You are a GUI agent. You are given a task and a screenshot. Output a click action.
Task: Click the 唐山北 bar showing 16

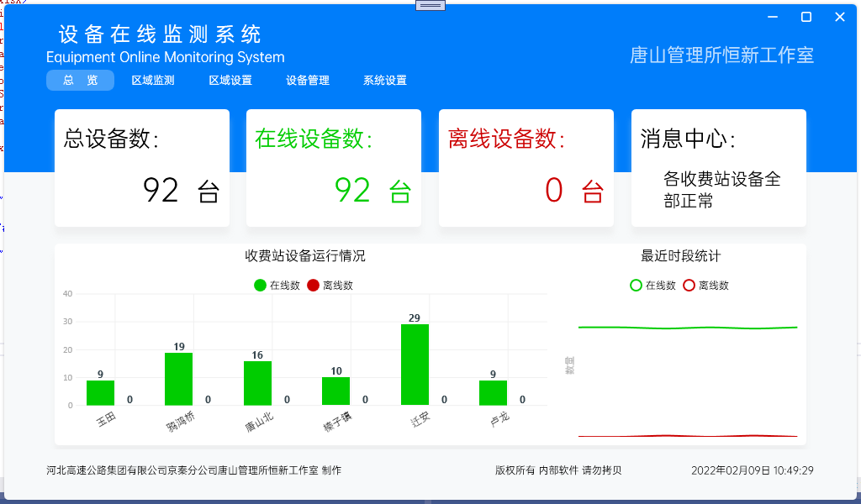coord(257,383)
